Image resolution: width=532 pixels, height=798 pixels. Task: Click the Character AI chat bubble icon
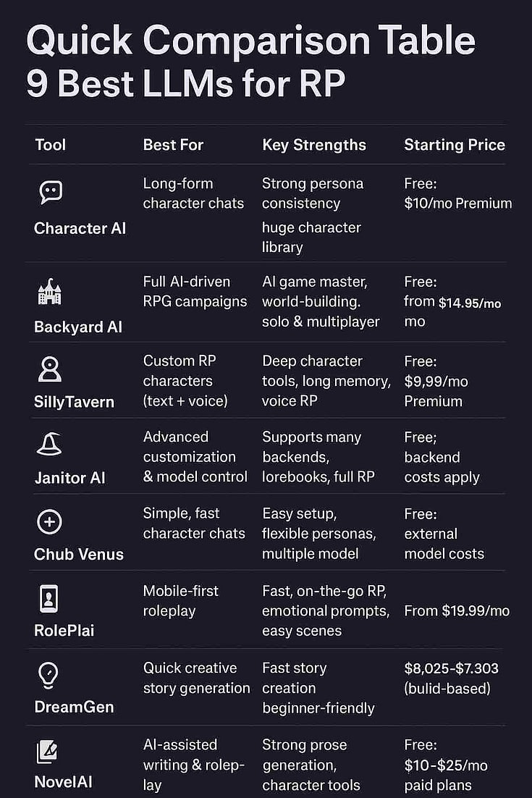click(51, 192)
